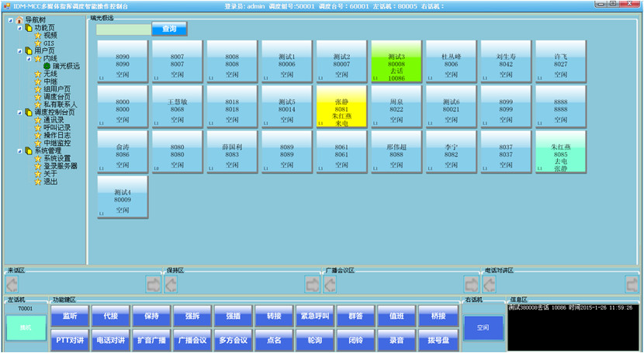
Task: Click left arrow in 广播会议区 panel
Action: (x=330, y=285)
